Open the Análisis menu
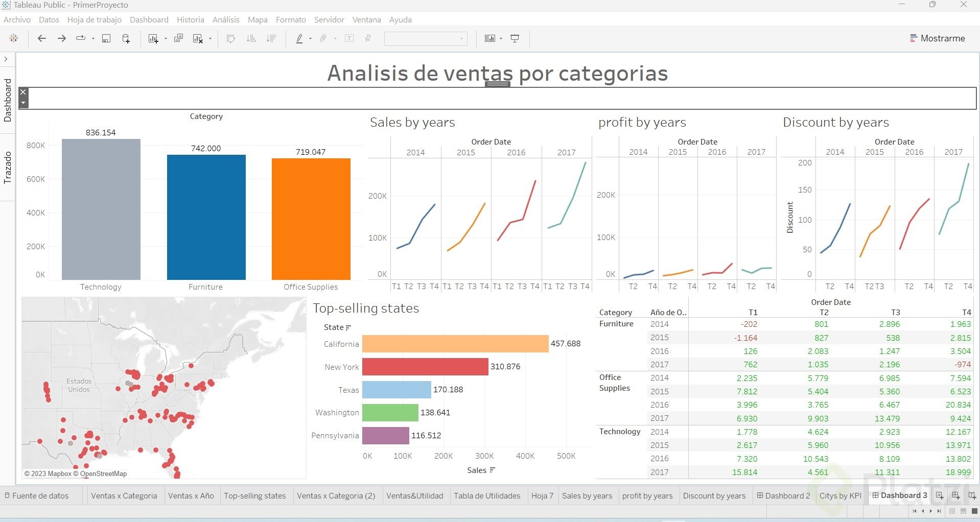The image size is (980, 522). [x=225, y=19]
